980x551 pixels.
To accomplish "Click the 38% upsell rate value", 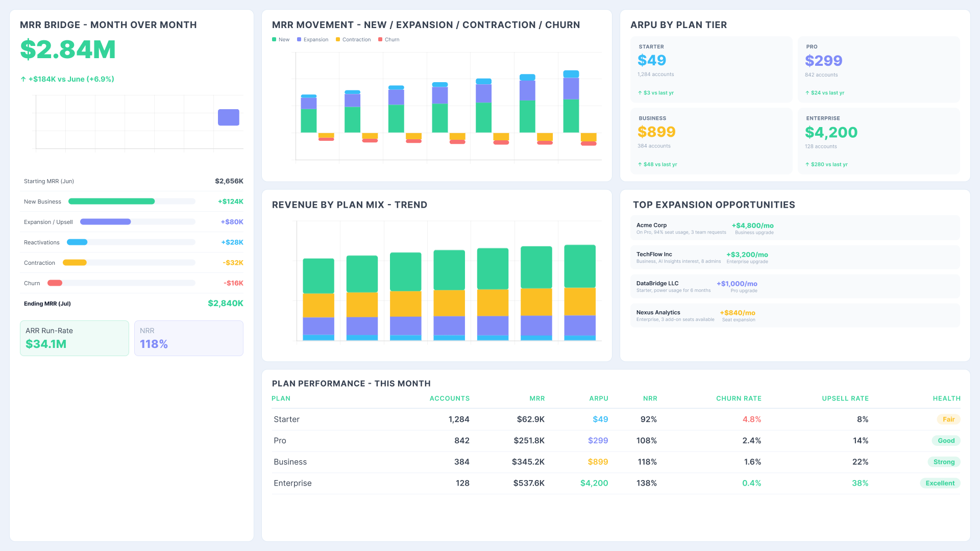I will (x=860, y=483).
